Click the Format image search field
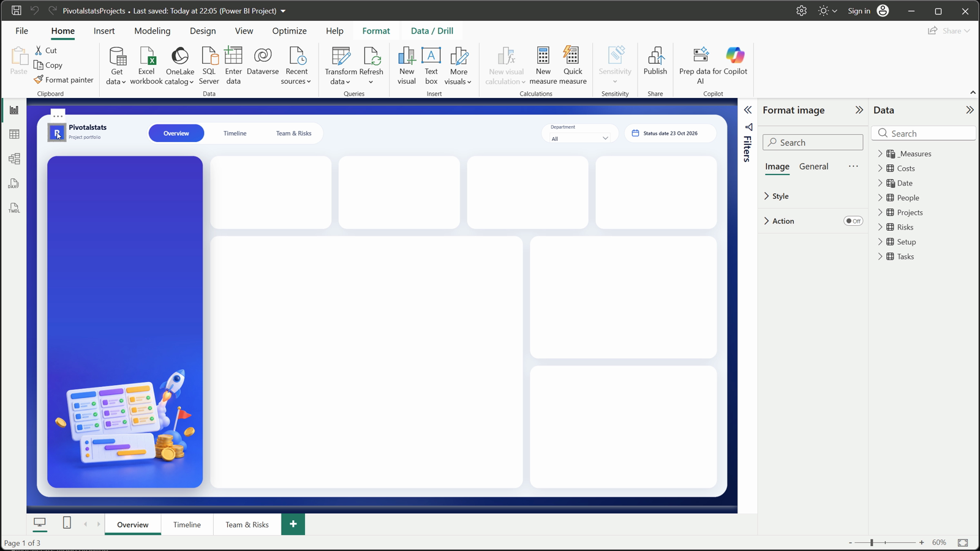Image resolution: width=980 pixels, height=551 pixels. pyautogui.click(x=813, y=143)
